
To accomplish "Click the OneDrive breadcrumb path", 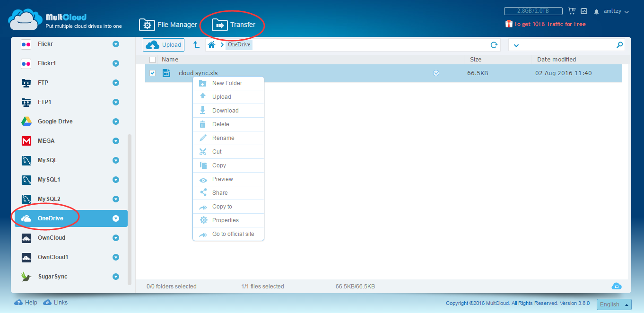I will click(239, 45).
